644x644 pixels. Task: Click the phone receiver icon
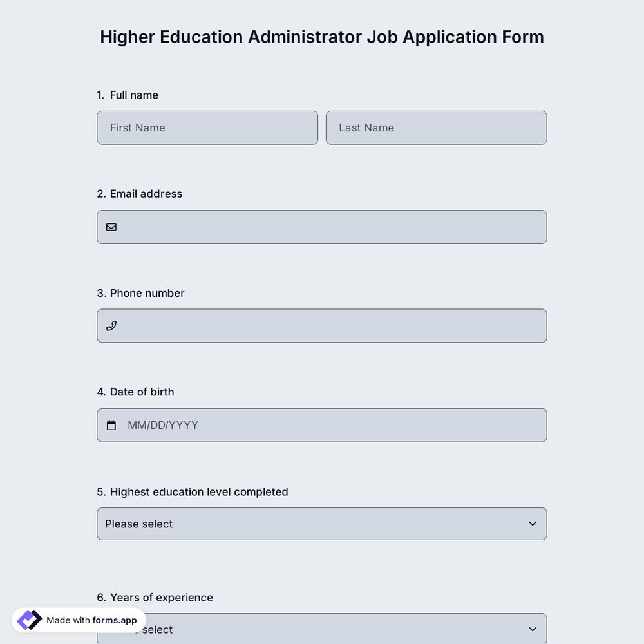coord(111,325)
